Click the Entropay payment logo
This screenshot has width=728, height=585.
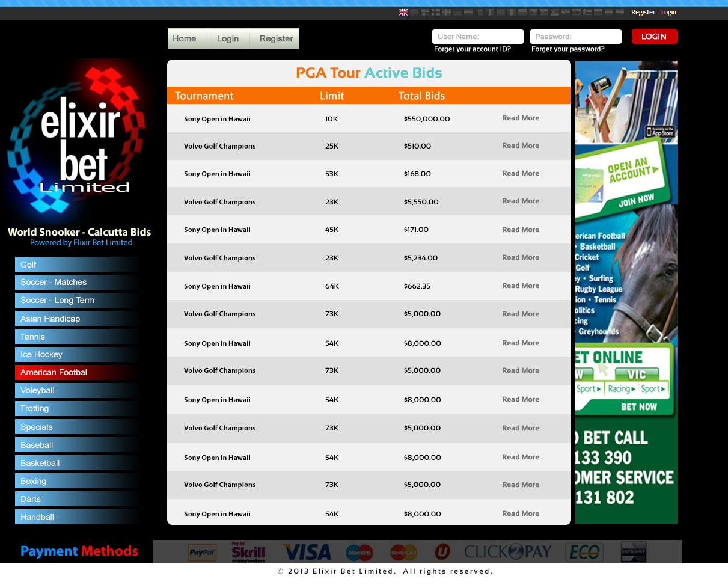[633, 551]
